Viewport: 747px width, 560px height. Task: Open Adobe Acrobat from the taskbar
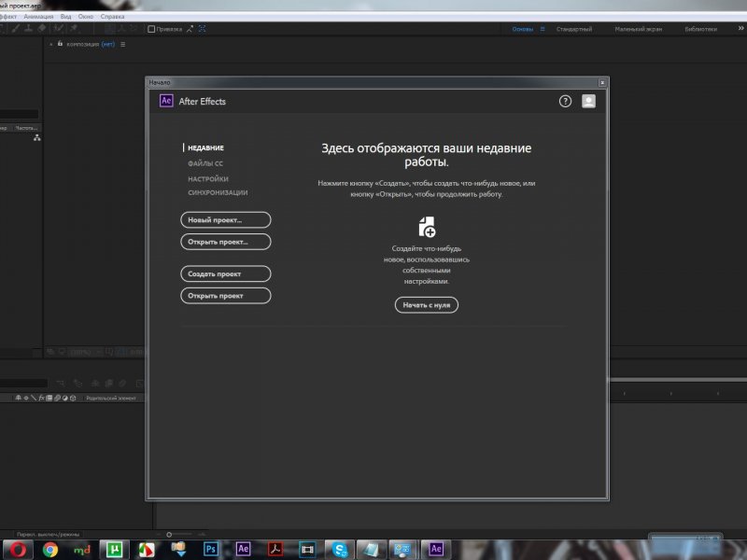click(275, 549)
